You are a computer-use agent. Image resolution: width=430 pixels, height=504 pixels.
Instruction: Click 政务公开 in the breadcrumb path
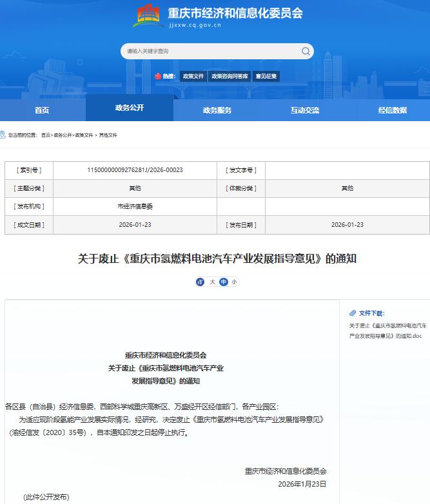coord(63,135)
